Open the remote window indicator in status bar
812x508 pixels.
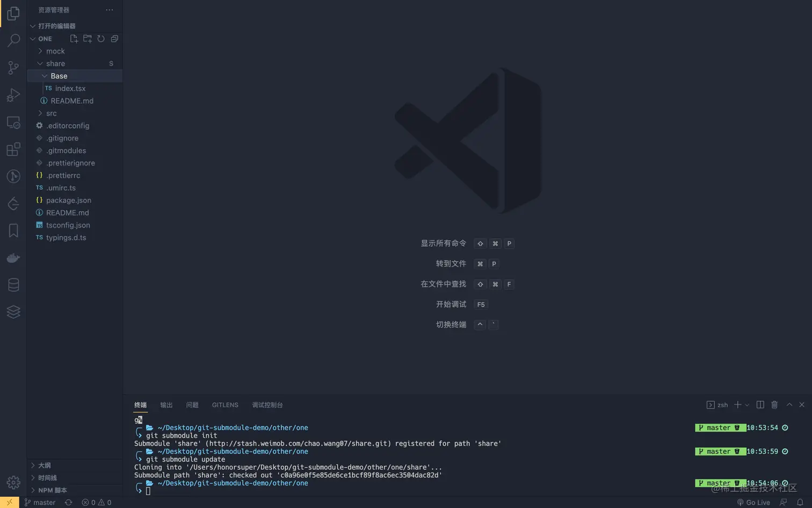click(x=10, y=502)
